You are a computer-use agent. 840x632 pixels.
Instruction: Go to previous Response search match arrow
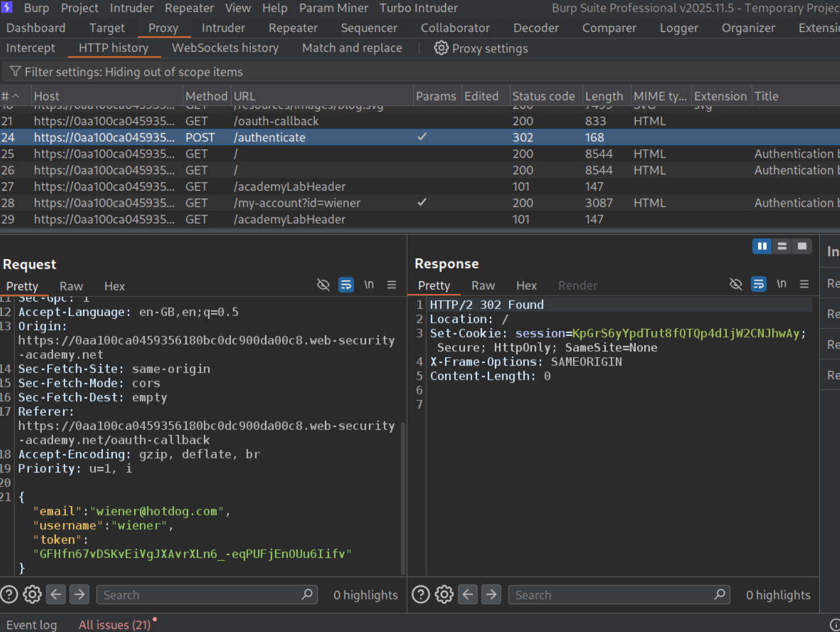(468, 595)
